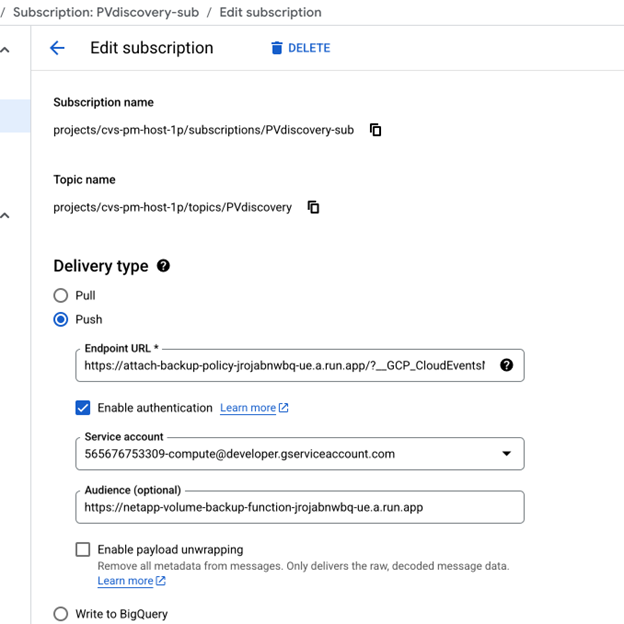Copy the subscription name to clipboard

coord(376,130)
